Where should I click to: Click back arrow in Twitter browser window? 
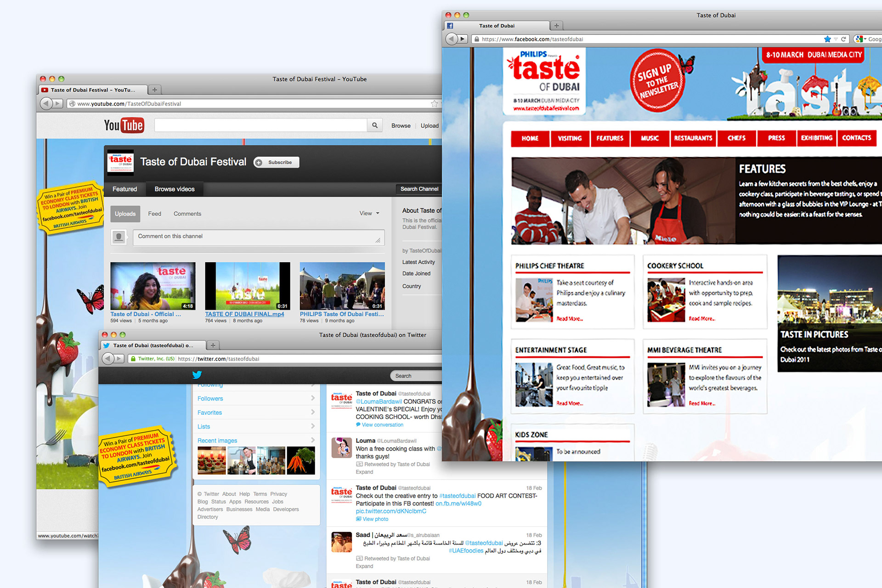pos(108,359)
